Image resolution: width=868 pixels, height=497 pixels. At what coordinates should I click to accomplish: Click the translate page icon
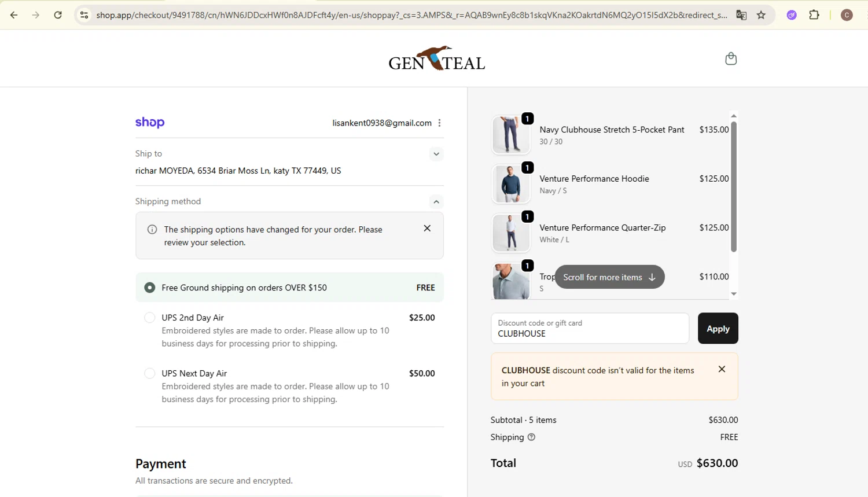click(741, 15)
